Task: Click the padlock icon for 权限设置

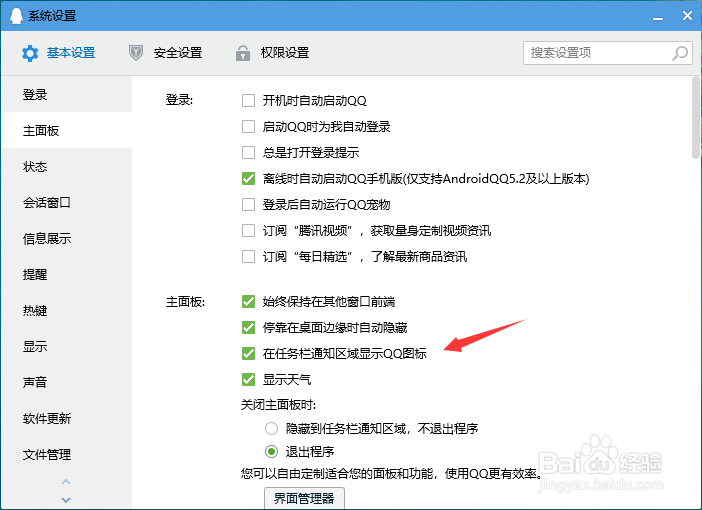Action: [x=243, y=53]
